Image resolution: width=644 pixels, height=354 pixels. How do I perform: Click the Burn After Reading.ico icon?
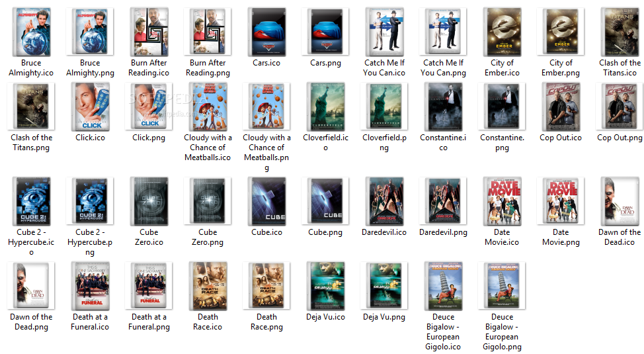click(x=149, y=32)
